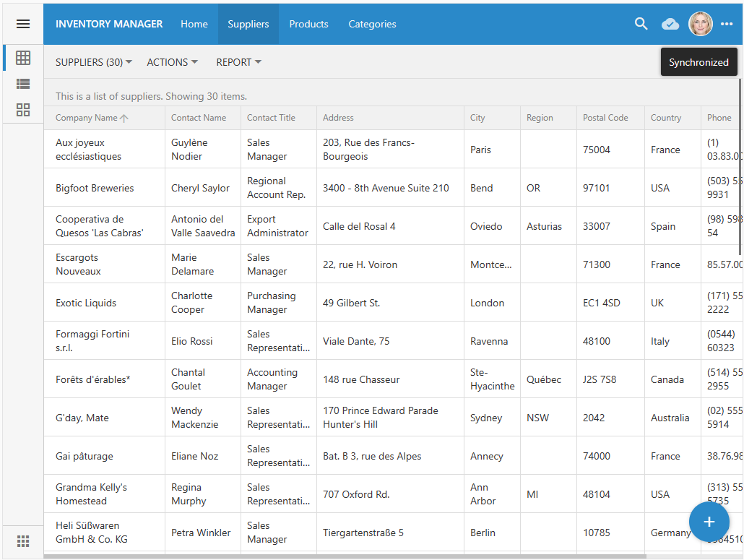Select the Exotic Liquids supplier row
This screenshot has height=560, width=744.
86,303
